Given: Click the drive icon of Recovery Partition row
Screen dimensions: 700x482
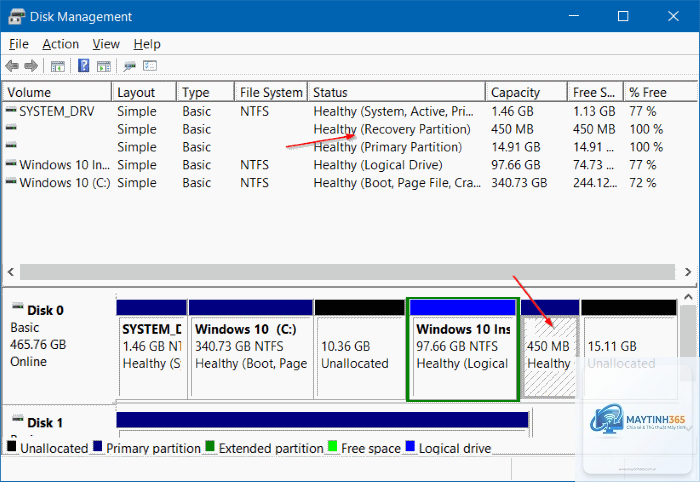Looking at the screenshot, I should 11,128.
